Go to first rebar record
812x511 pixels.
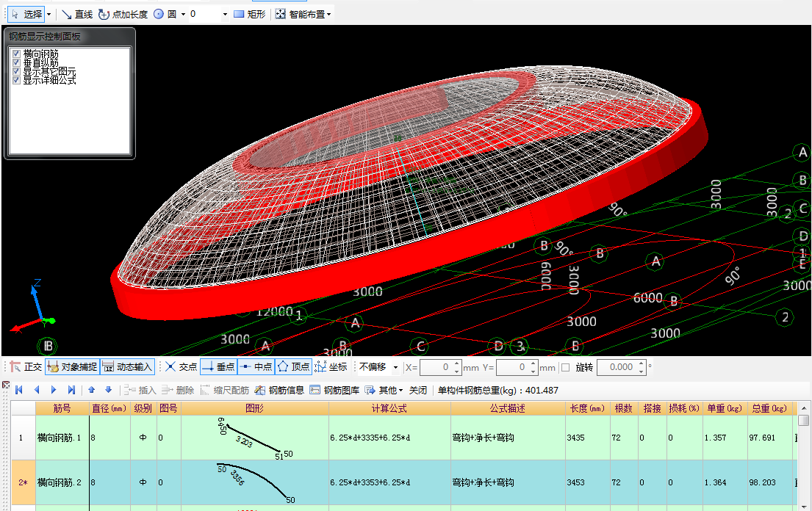point(19,390)
